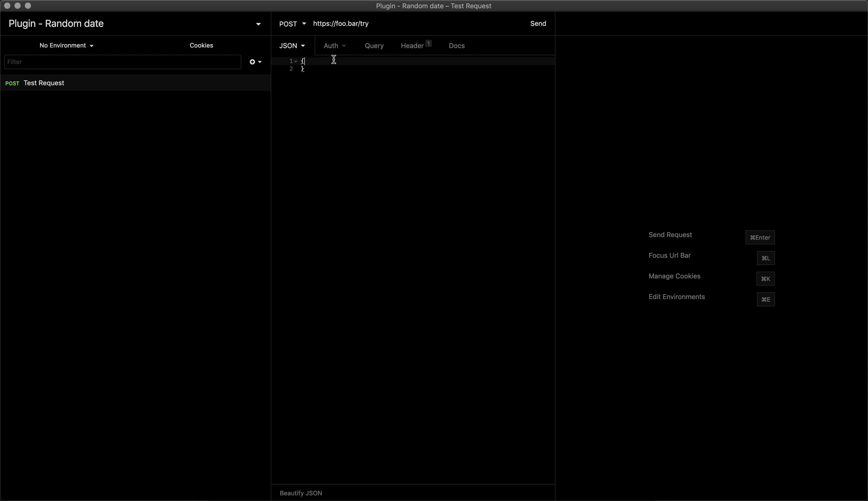This screenshot has height=501, width=868.
Task: Open the POST method dropdown in URL bar
Action: (x=292, y=24)
